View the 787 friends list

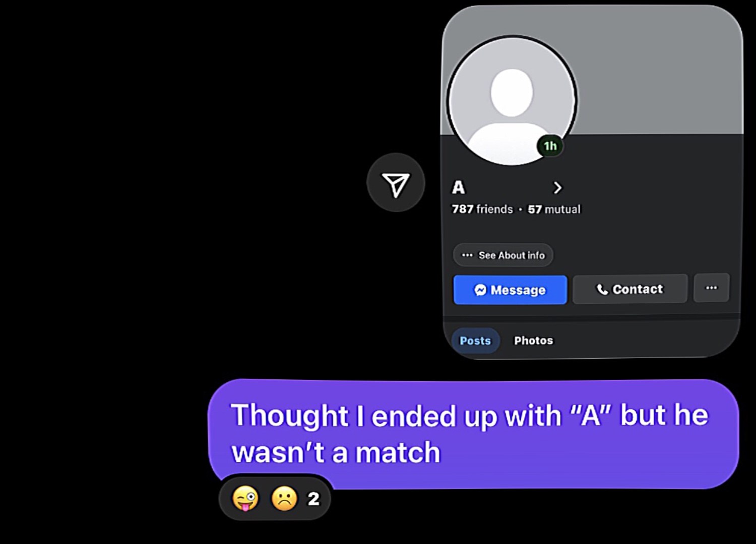[482, 209]
